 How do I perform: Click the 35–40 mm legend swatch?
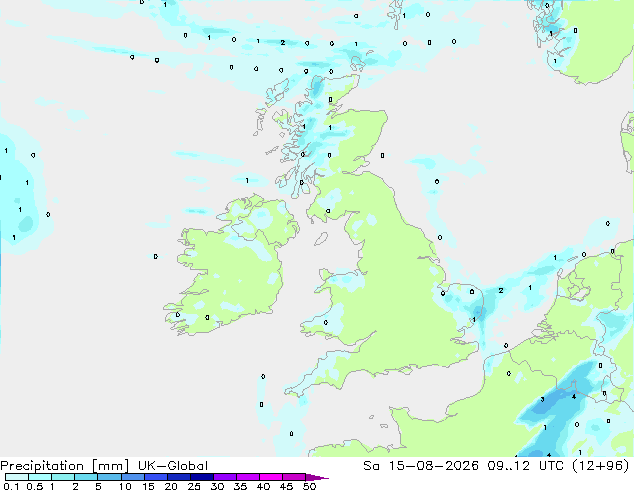point(247,477)
